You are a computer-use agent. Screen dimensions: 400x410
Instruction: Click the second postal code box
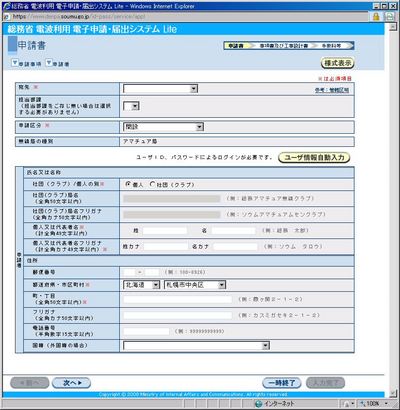click(x=152, y=272)
